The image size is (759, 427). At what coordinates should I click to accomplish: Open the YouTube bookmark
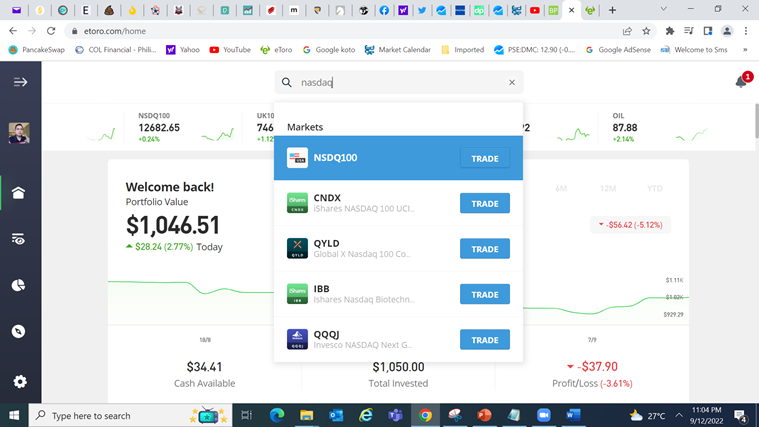tap(230, 49)
